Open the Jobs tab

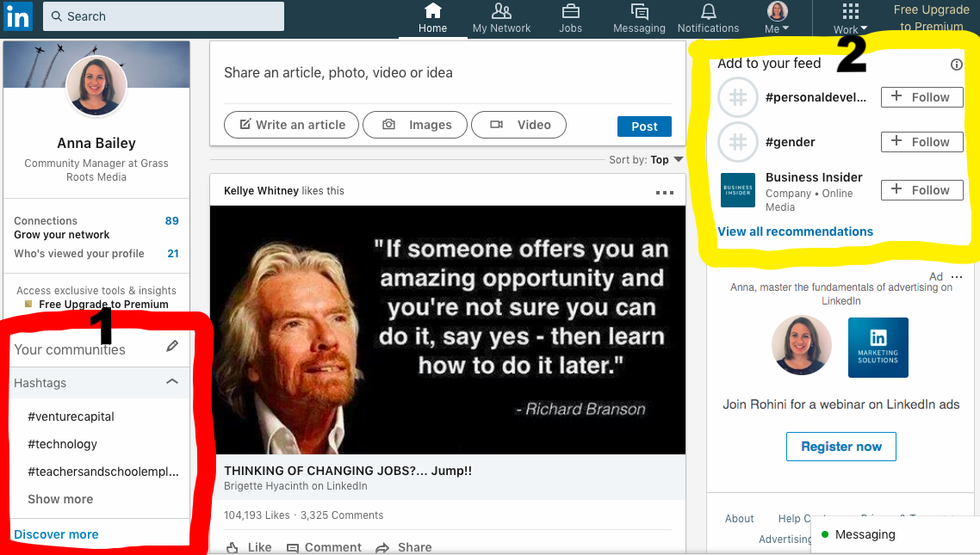(570, 19)
